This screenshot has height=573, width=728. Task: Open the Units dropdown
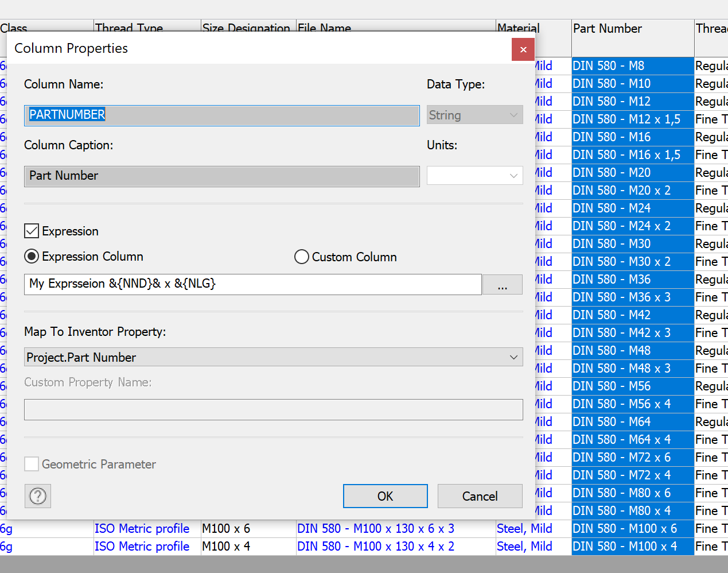point(474,176)
